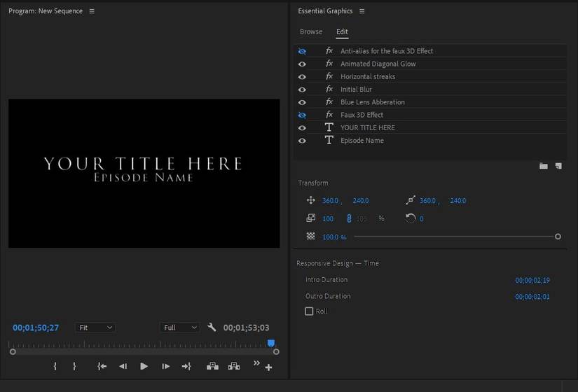578x392 pixels.
Task: Click the fx icon of Animated Diagonal Glow
Action: pos(329,64)
